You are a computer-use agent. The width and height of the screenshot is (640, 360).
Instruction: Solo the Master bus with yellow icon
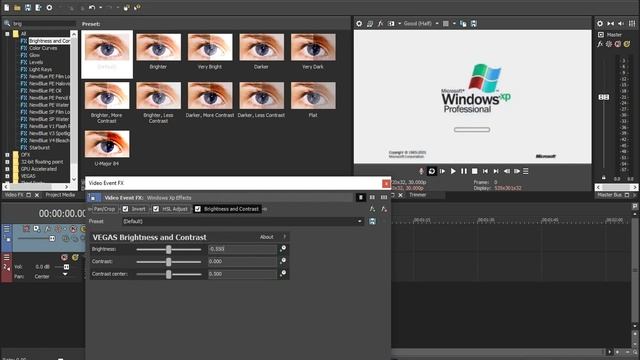(627, 44)
